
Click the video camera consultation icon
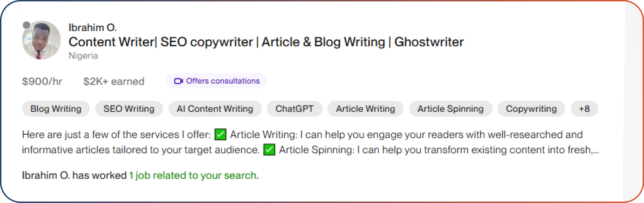pyautogui.click(x=178, y=81)
